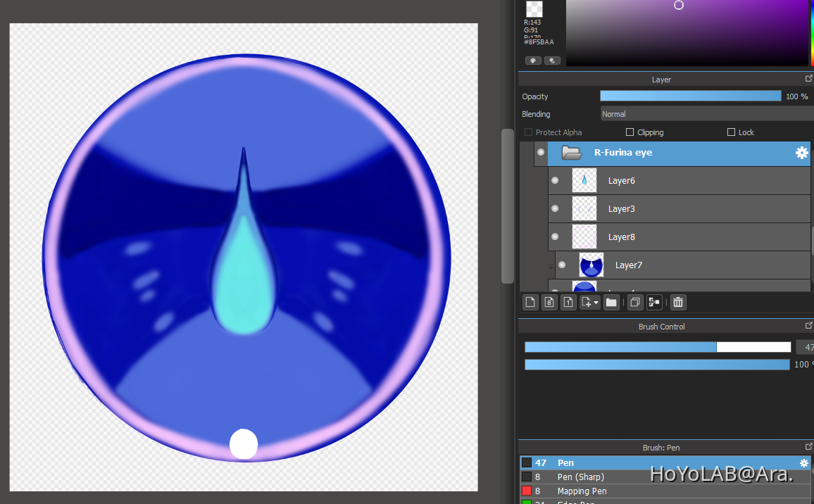Merge layer down using merge icon

(x=654, y=302)
